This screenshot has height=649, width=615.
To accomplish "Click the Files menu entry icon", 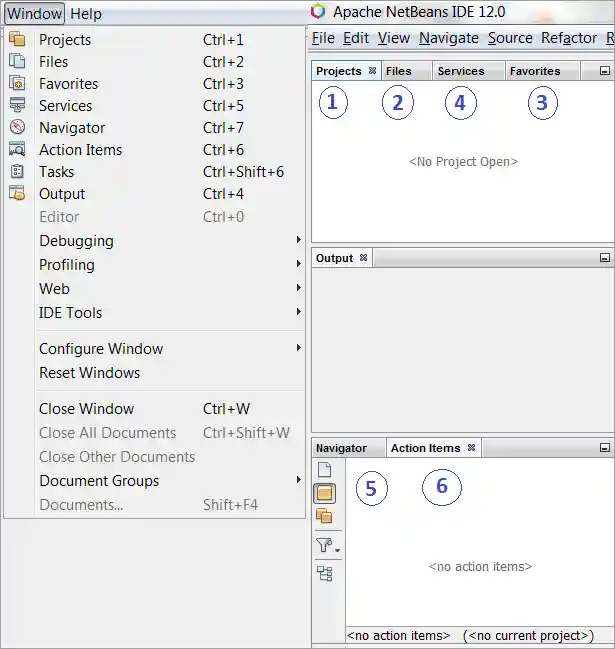I will (x=17, y=61).
